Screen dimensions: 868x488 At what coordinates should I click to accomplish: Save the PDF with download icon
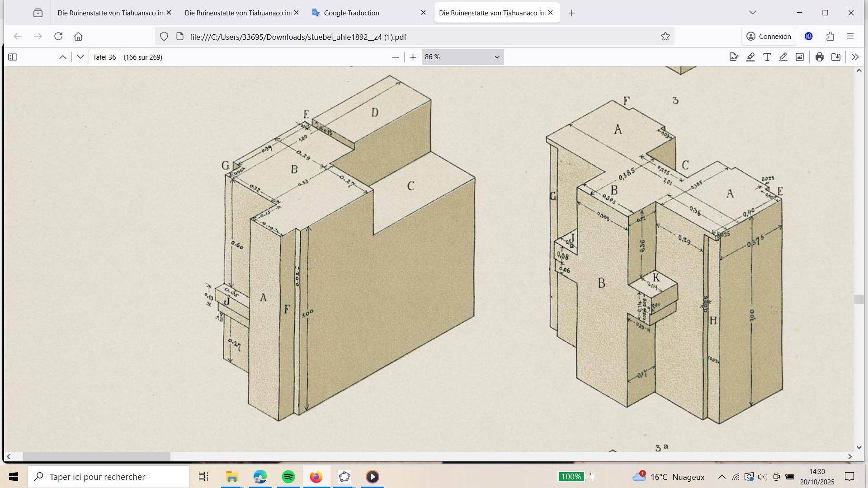(836, 57)
